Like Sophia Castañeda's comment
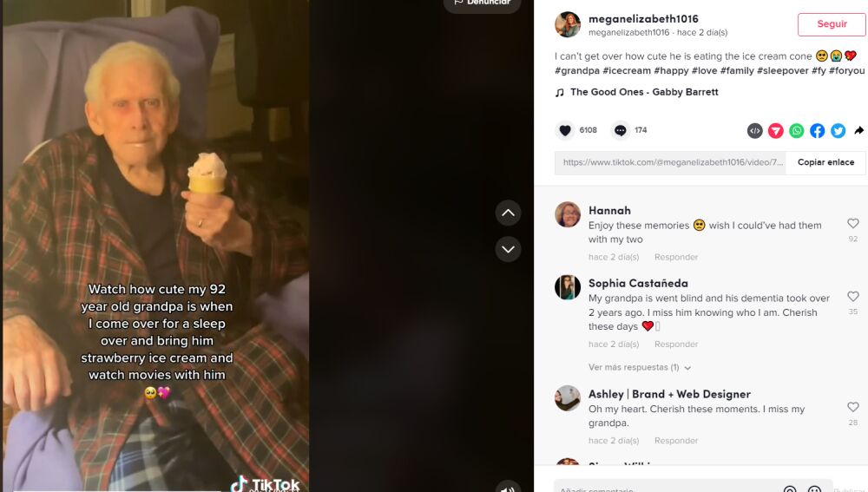Image resolution: width=868 pixels, height=492 pixels. 853,296
